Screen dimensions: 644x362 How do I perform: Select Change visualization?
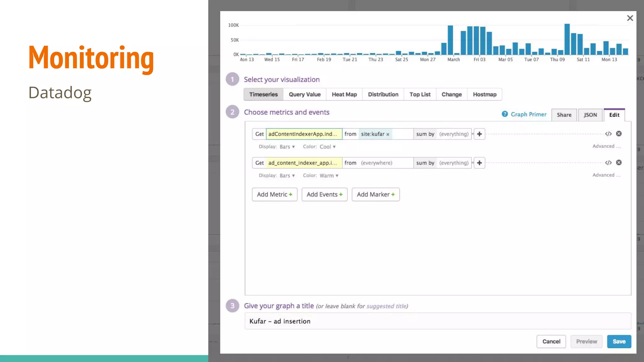click(x=452, y=95)
